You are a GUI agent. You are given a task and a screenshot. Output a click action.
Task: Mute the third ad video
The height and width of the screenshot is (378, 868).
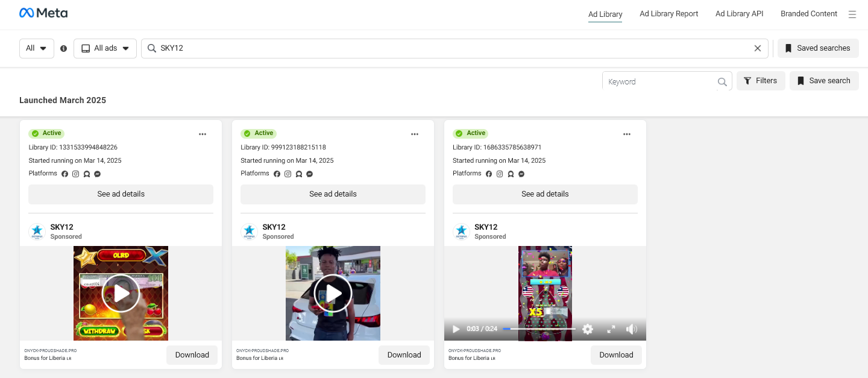[632, 329]
